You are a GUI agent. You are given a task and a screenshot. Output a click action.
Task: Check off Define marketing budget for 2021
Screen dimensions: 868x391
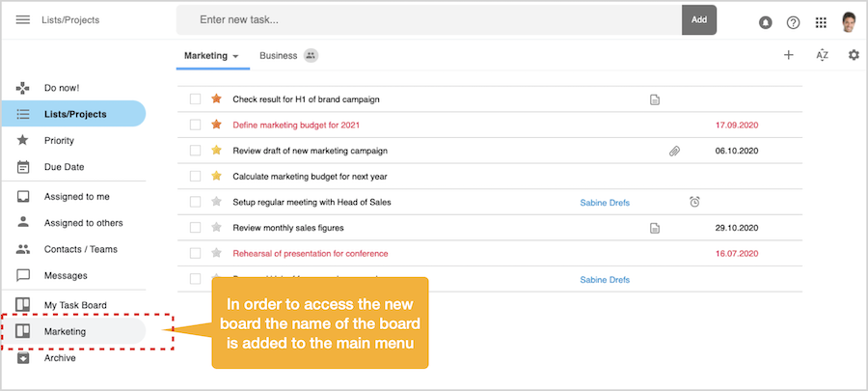pos(195,125)
